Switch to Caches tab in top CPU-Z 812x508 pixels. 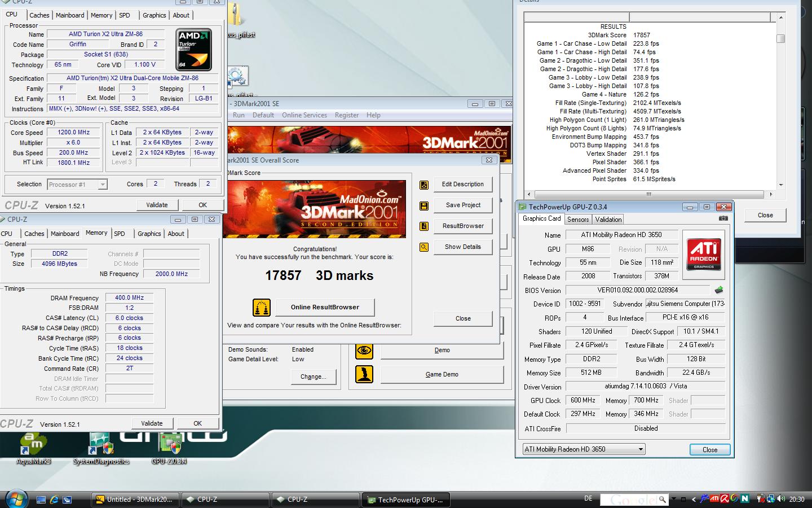point(39,15)
